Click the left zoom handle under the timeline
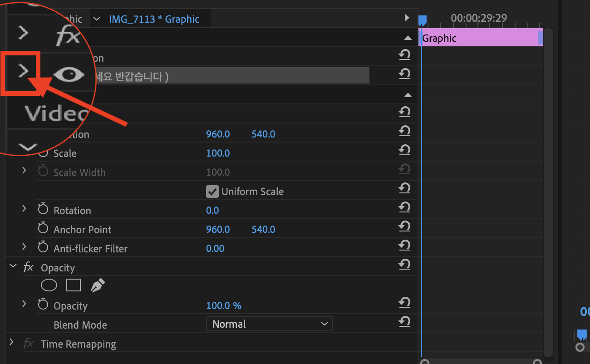Image resolution: width=590 pixels, height=364 pixels. tap(425, 361)
